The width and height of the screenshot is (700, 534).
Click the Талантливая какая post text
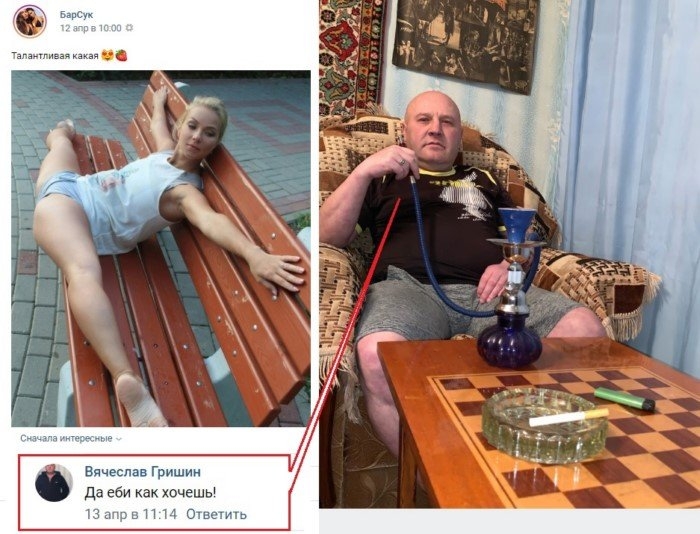point(54,56)
